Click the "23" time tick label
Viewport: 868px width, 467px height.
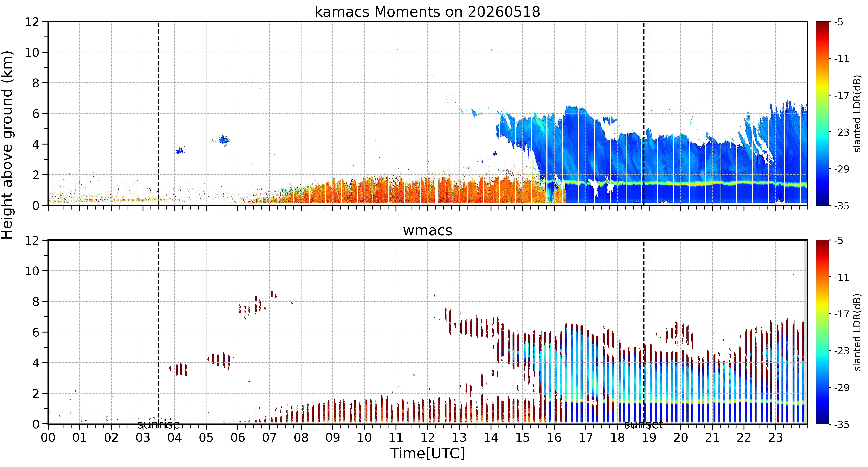(775, 438)
